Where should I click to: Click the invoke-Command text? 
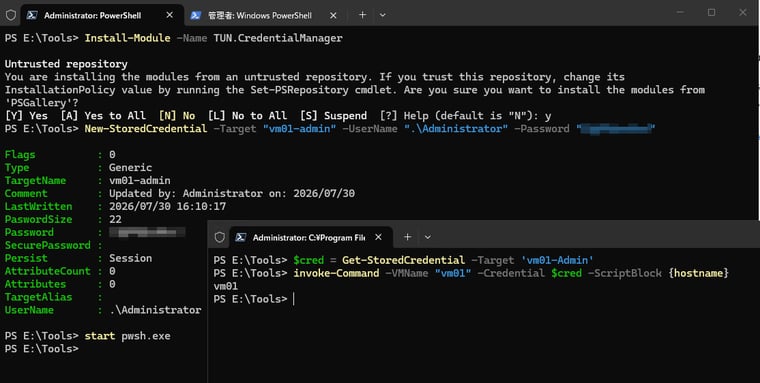[336, 273]
